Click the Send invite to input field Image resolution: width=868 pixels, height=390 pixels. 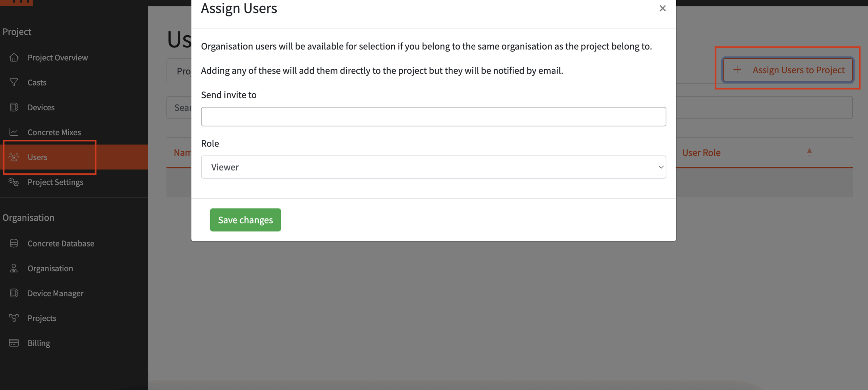tap(433, 117)
